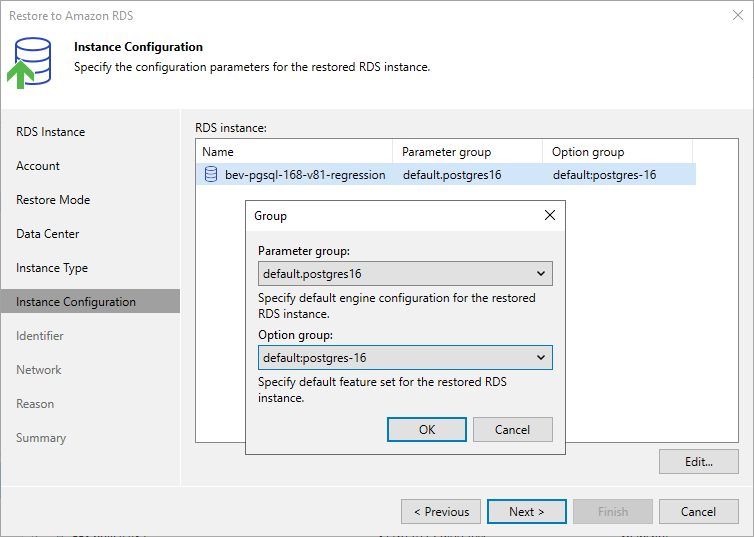Switch to the Restore Mode step
This screenshot has height=537, width=754.
click(x=53, y=200)
